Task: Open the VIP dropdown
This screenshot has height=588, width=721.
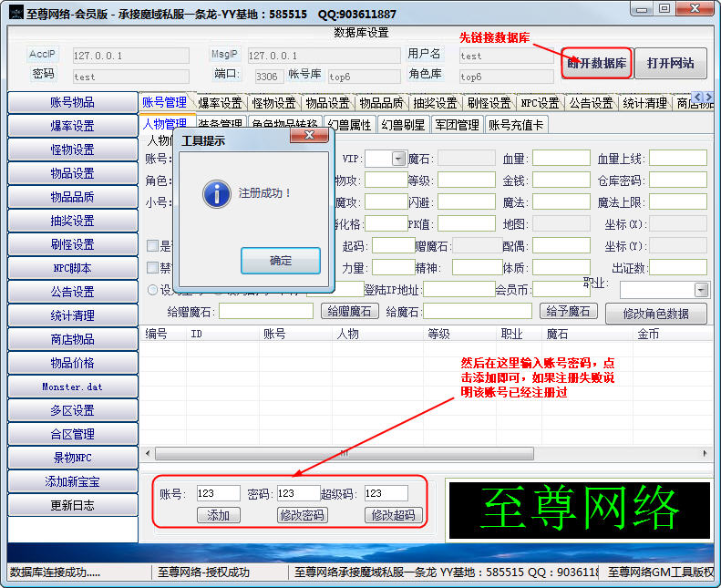Action: [x=398, y=159]
